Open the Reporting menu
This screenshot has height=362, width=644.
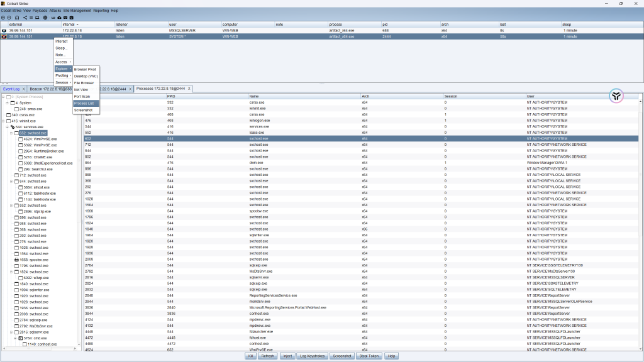pos(101,11)
